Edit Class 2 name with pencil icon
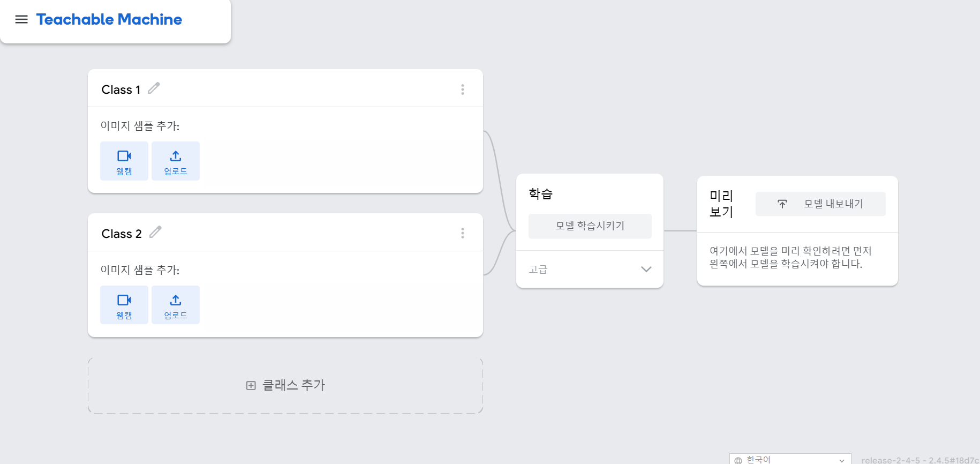 point(155,232)
